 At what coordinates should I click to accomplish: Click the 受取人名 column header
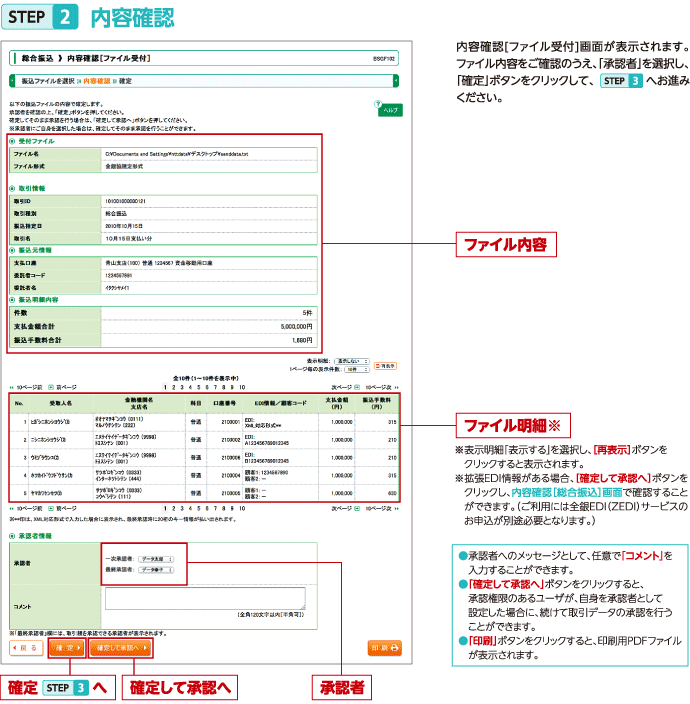61,403
